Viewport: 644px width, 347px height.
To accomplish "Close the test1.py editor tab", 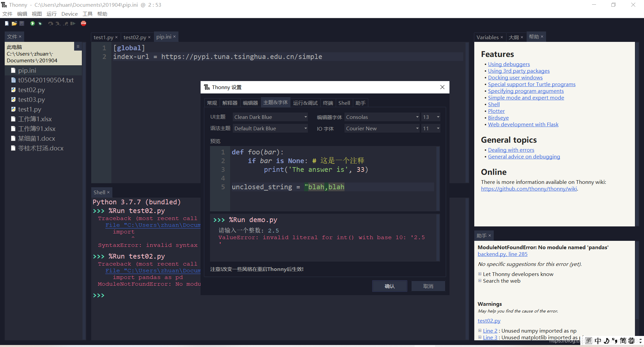I will click(x=116, y=37).
